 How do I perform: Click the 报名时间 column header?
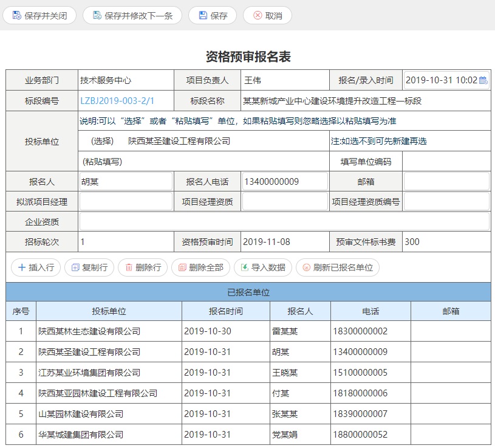pos(226,311)
